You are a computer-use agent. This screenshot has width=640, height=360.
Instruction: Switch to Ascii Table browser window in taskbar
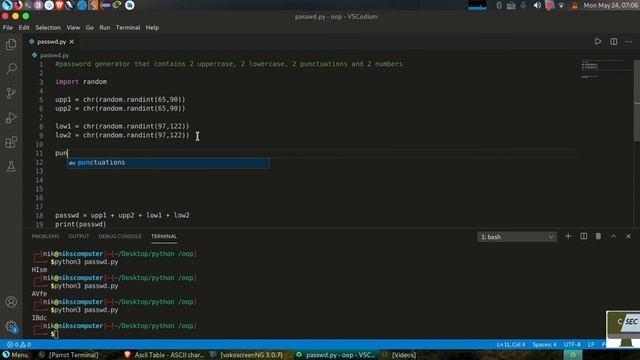pyautogui.click(x=164, y=355)
